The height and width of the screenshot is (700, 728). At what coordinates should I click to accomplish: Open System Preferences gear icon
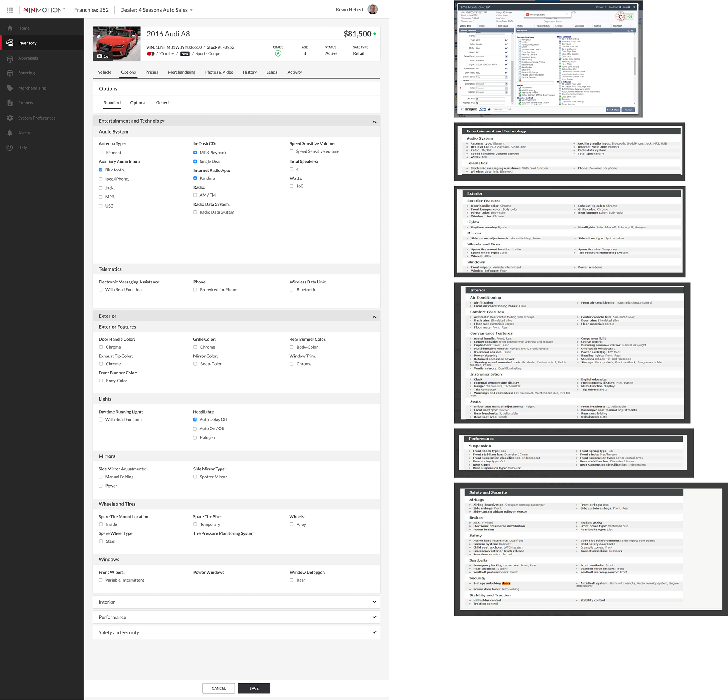10,118
